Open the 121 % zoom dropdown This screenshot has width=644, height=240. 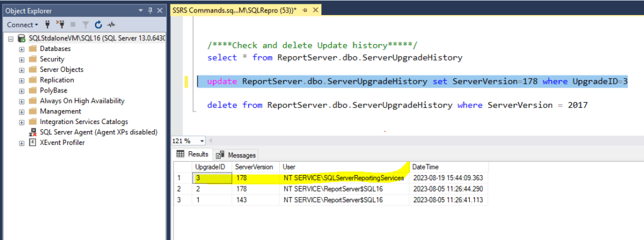202,141
